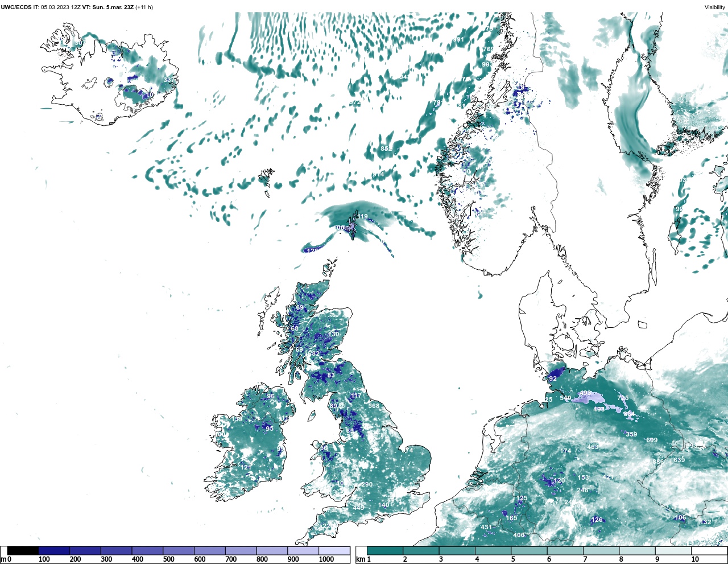Click the '120' value on the map
This screenshot has width=728, height=564.
click(x=560, y=480)
